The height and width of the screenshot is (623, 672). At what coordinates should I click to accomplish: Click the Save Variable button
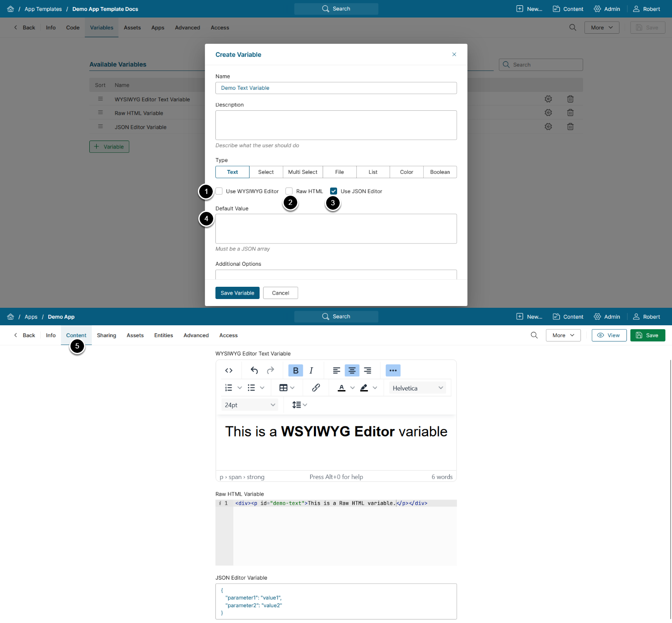(x=237, y=293)
